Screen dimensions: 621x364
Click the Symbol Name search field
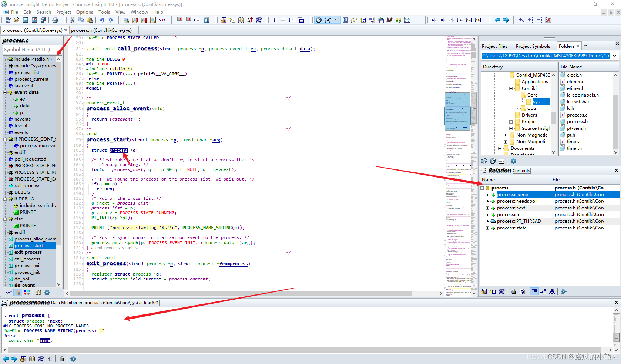coord(32,50)
